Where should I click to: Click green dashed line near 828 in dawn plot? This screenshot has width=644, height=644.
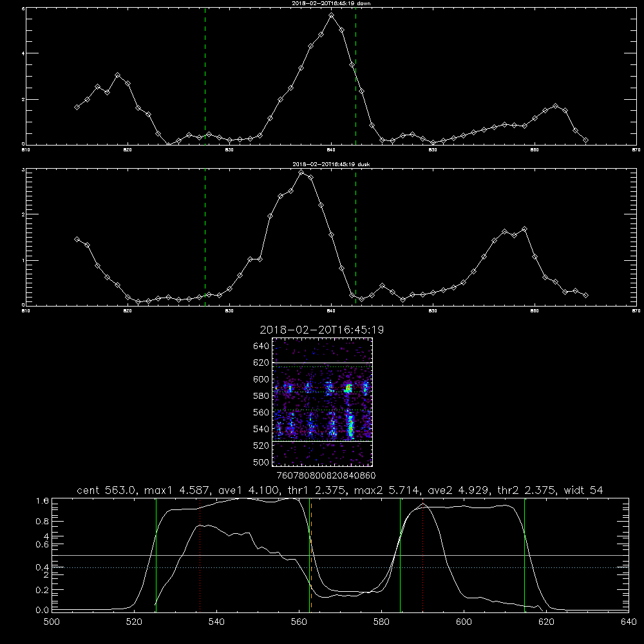[205, 76]
